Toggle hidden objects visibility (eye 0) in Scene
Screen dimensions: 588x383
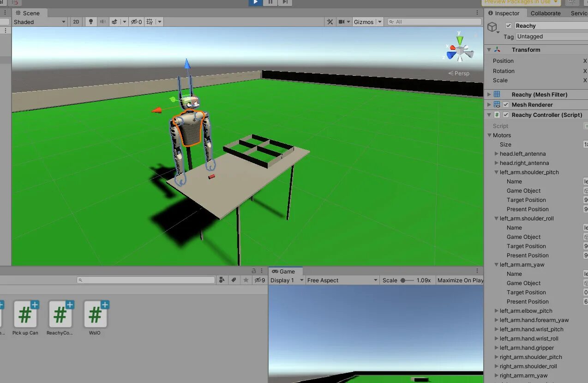click(136, 22)
